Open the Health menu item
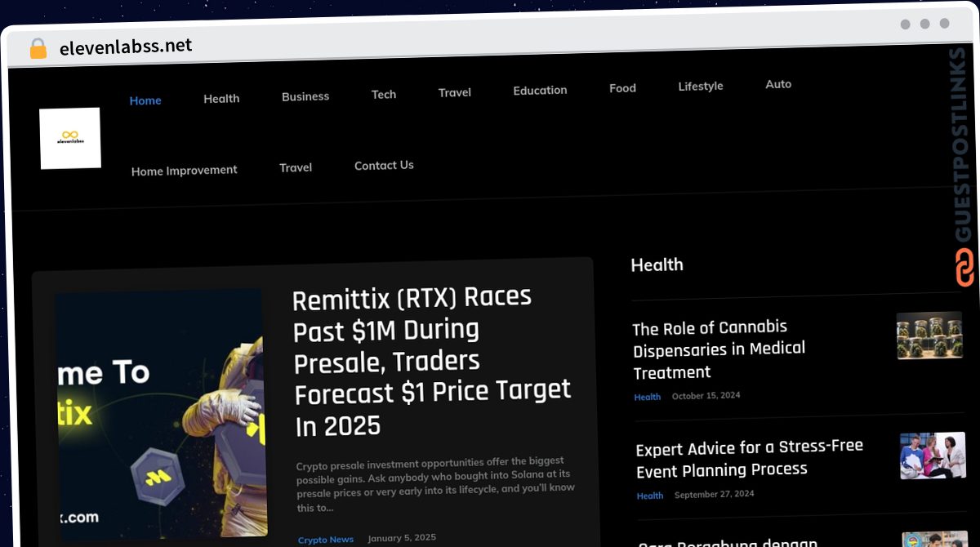 (x=221, y=98)
